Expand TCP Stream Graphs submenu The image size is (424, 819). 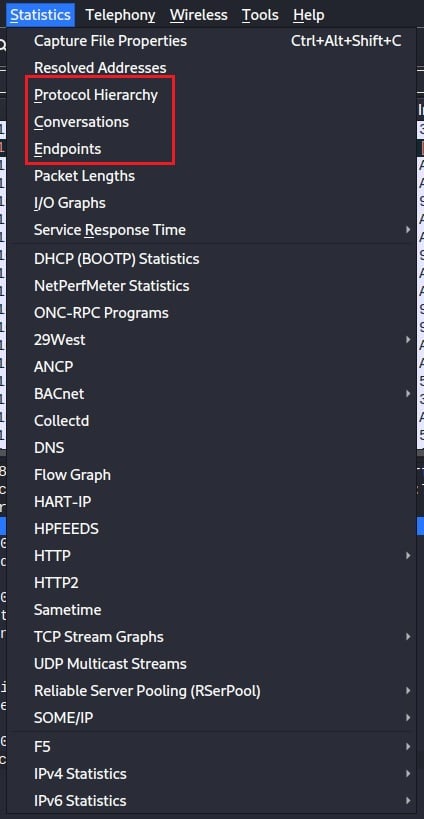pos(211,637)
